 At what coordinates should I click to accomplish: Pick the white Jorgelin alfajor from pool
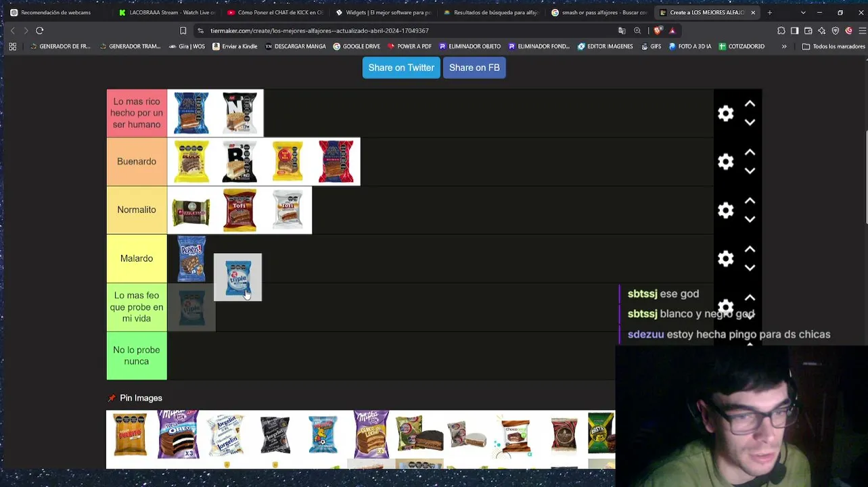(227, 434)
